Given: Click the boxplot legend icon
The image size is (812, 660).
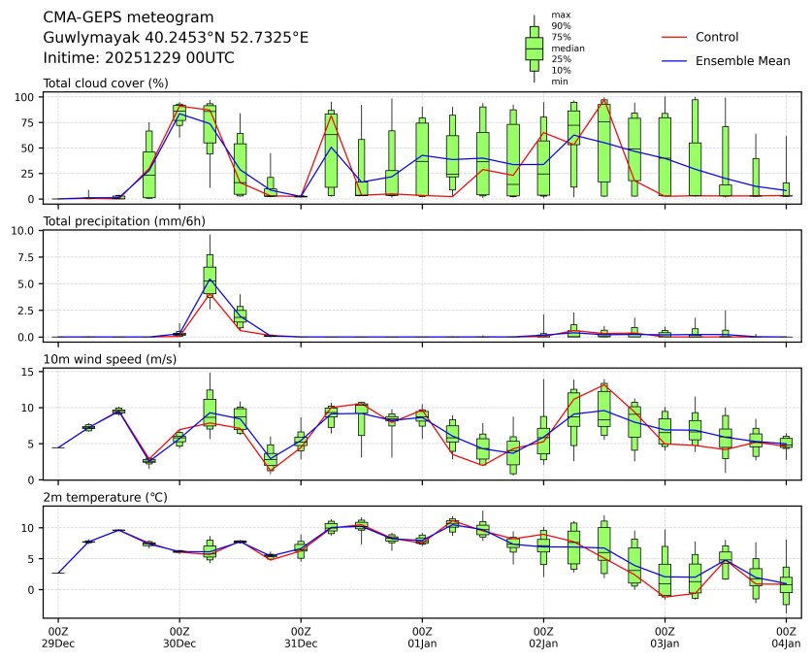Looking at the screenshot, I should click(534, 49).
